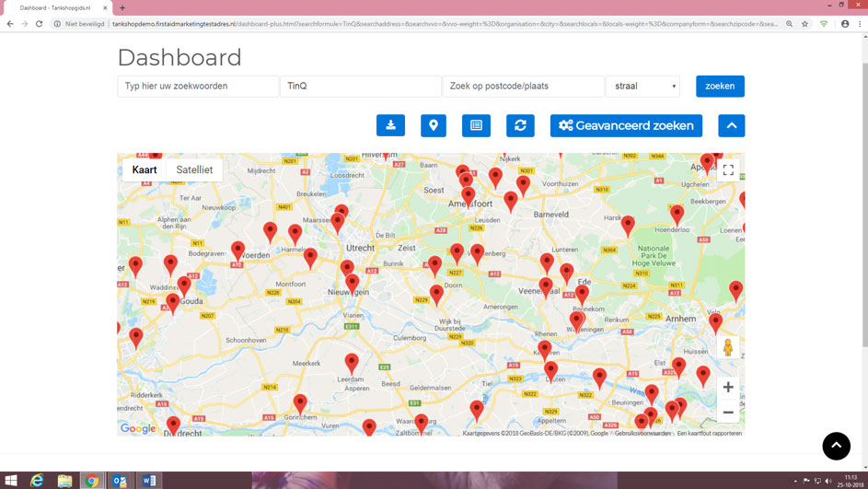Click the Street View pegman icon

point(728,348)
